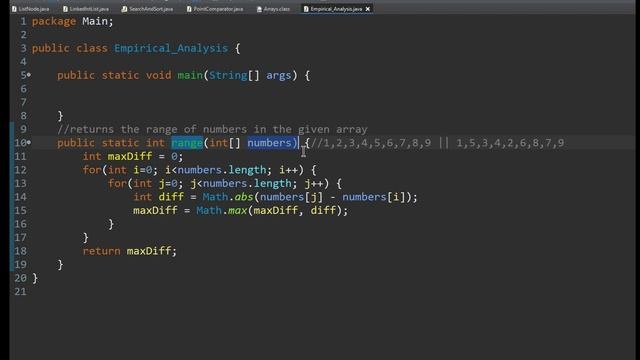Collapse the range method fold marker on line 10
The height and width of the screenshot is (360, 640).
(x=29, y=142)
